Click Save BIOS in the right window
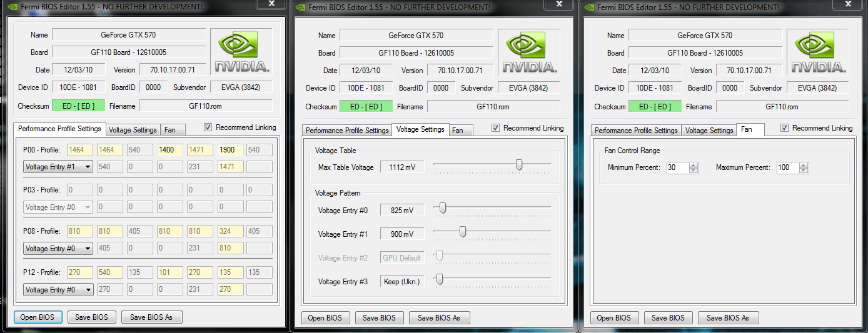Image resolution: width=868 pixels, height=333 pixels. tap(669, 318)
